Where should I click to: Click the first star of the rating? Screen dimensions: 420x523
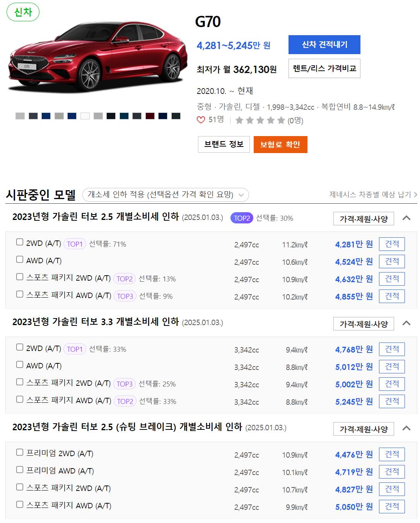tap(239, 120)
